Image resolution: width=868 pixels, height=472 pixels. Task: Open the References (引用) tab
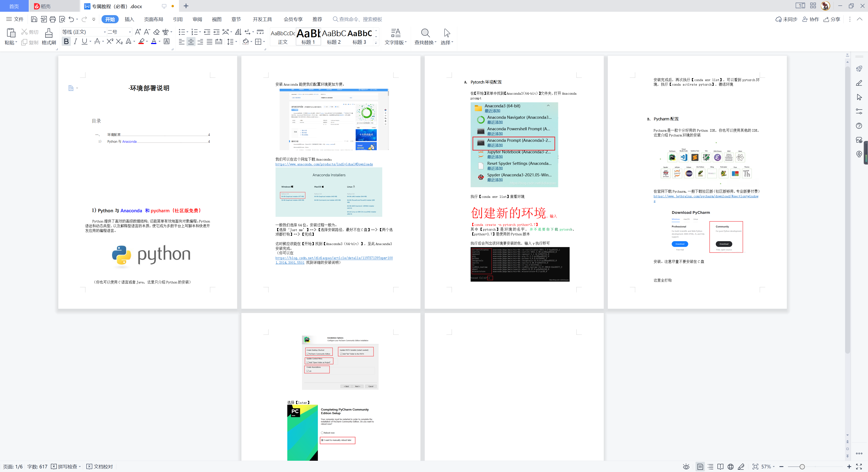[178, 19]
